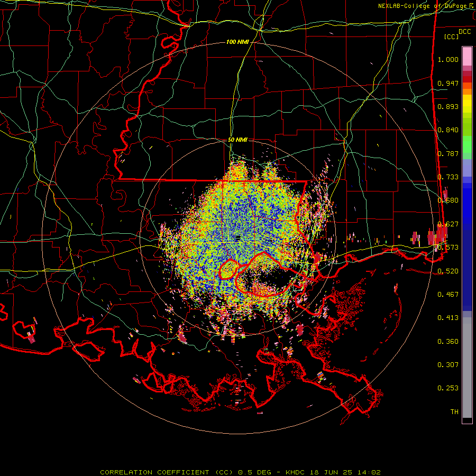
Task: Click the 0.733 scale value
Action: [448, 177]
